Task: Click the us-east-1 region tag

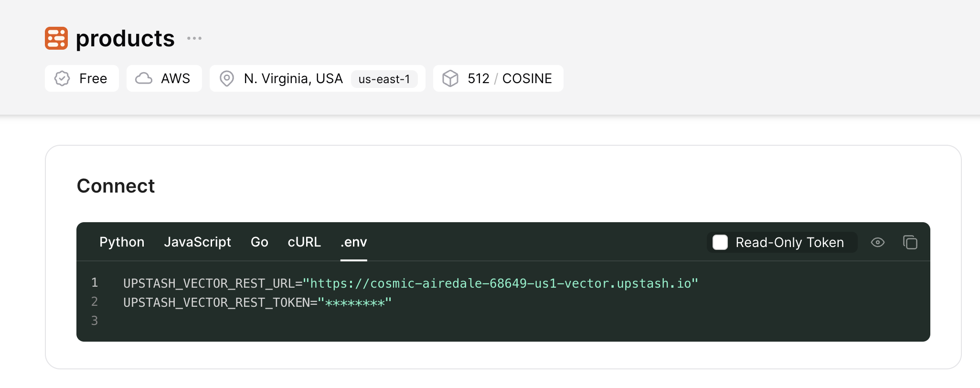Action: pos(384,79)
